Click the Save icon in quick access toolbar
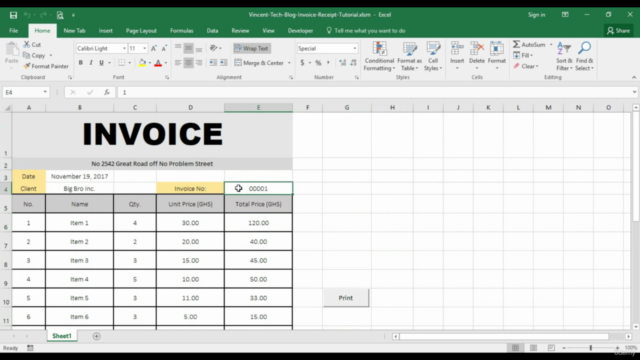The image size is (640, 360). 13,15
